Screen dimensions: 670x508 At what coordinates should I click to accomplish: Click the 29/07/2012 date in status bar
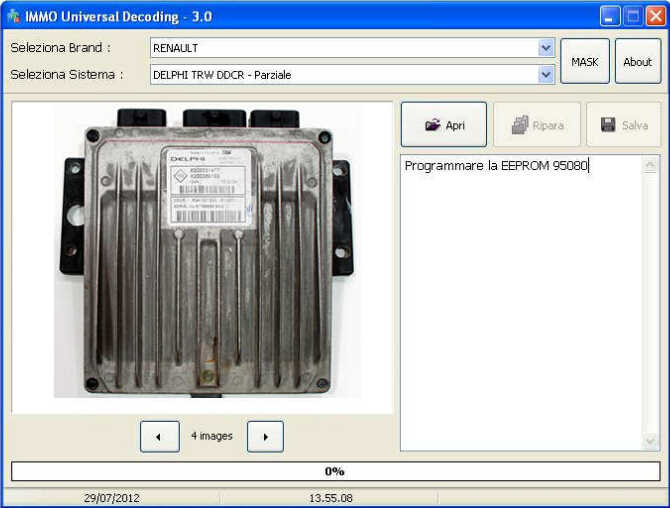(x=112, y=498)
